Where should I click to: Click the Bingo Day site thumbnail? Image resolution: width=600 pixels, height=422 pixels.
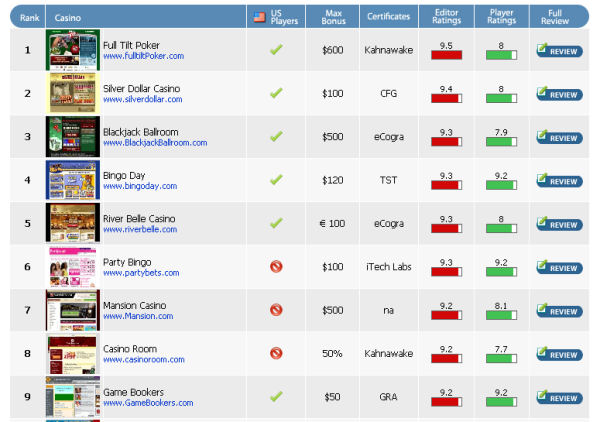[73, 180]
